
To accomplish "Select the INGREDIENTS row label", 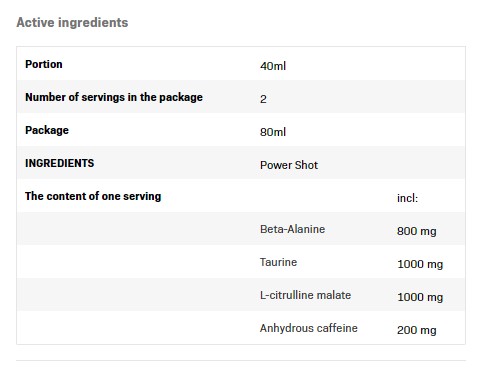I will [x=60, y=163].
